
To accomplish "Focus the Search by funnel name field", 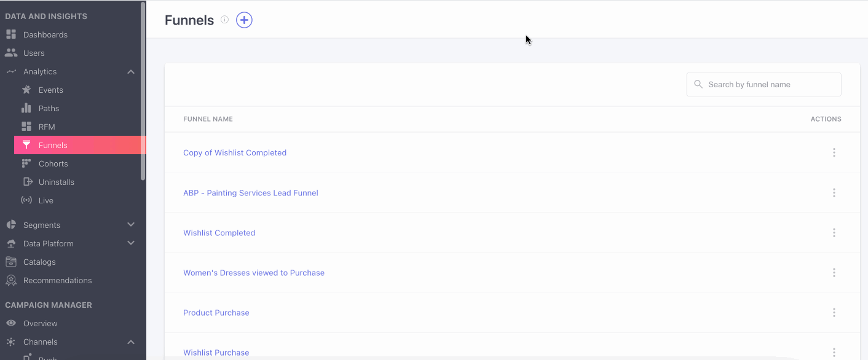I will [x=763, y=84].
